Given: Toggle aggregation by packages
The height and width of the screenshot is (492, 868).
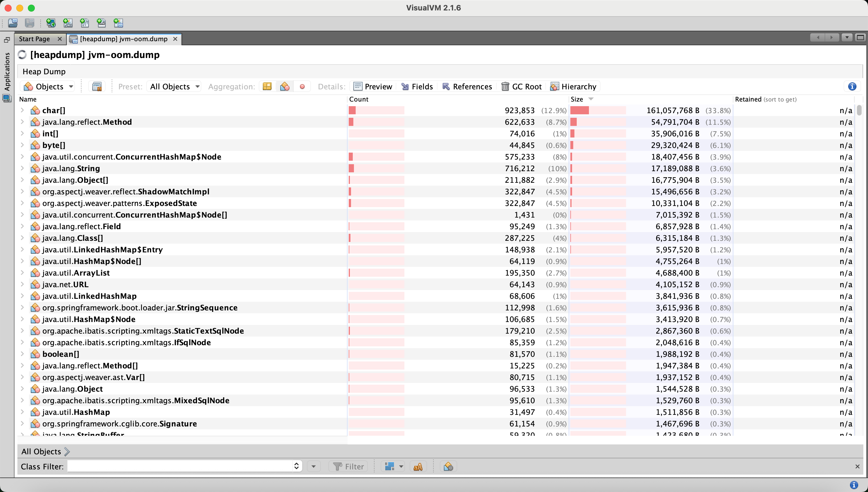Looking at the screenshot, I should (x=267, y=86).
